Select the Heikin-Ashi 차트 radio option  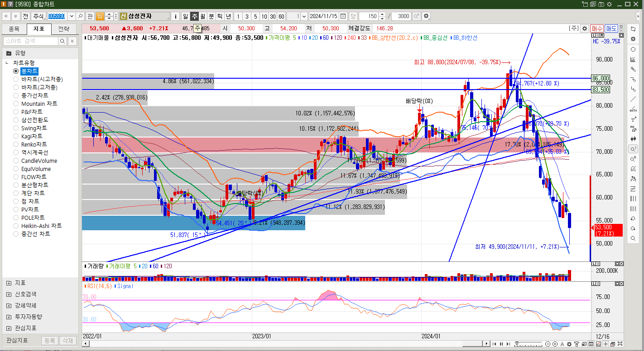coord(16,226)
